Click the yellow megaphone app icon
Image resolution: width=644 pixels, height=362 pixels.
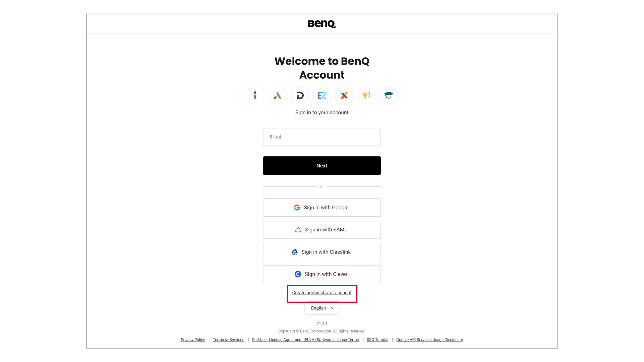(x=366, y=95)
